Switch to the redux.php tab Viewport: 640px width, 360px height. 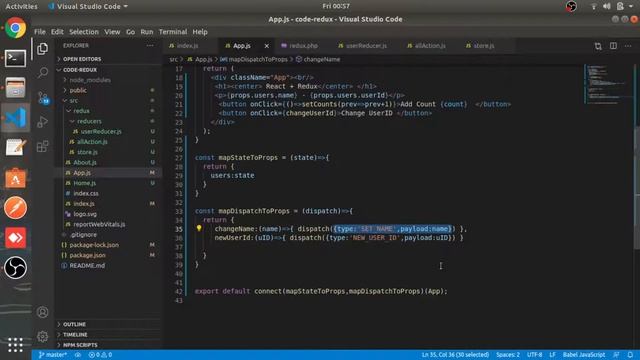pyautogui.click(x=304, y=46)
